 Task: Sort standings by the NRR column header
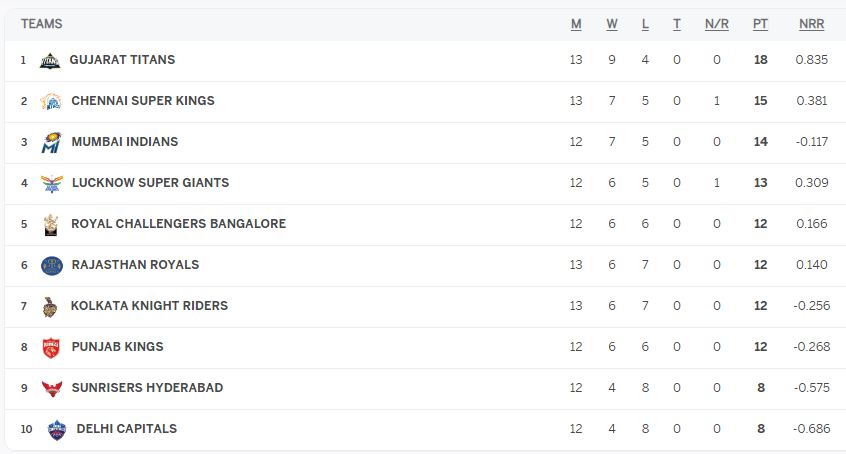click(x=811, y=24)
